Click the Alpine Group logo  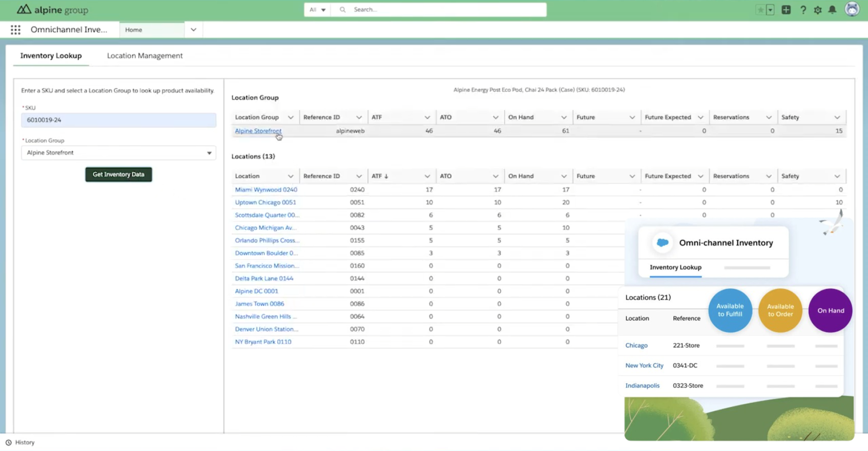[x=52, y=10]
